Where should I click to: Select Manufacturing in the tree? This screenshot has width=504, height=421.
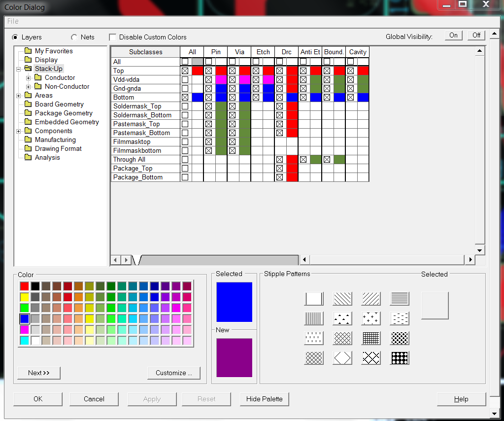pos(55,140)
